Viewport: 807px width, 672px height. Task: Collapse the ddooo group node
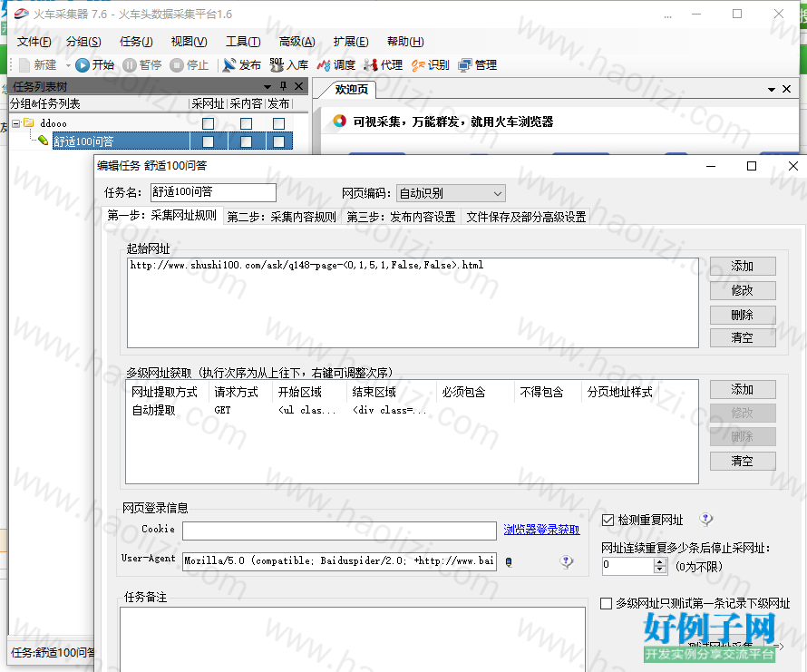click(x=16, y=123)
